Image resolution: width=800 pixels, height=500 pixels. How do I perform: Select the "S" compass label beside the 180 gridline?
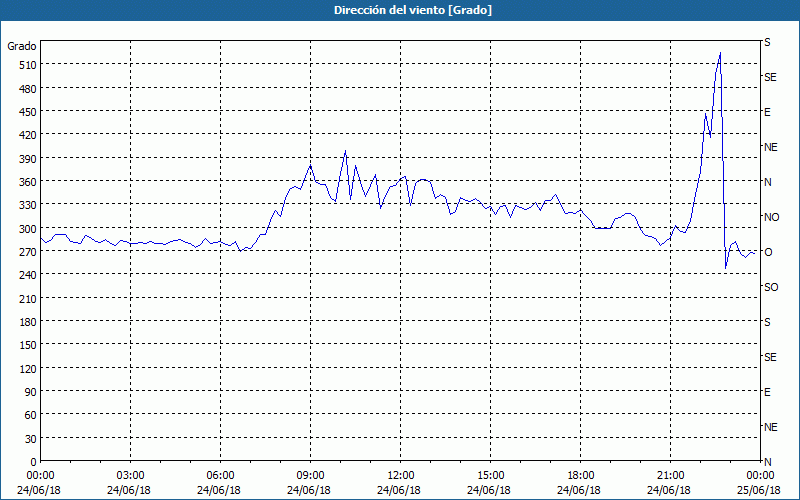(767, 322)
